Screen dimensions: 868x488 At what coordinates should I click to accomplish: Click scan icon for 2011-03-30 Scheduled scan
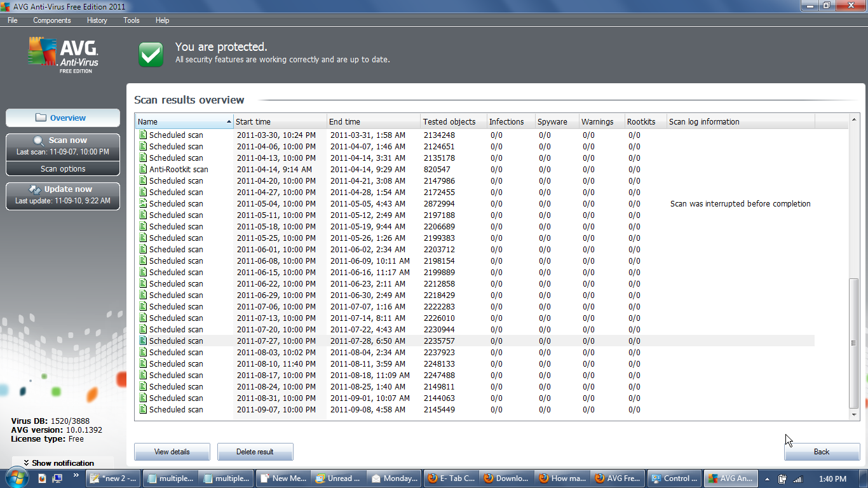pos(143,135)
